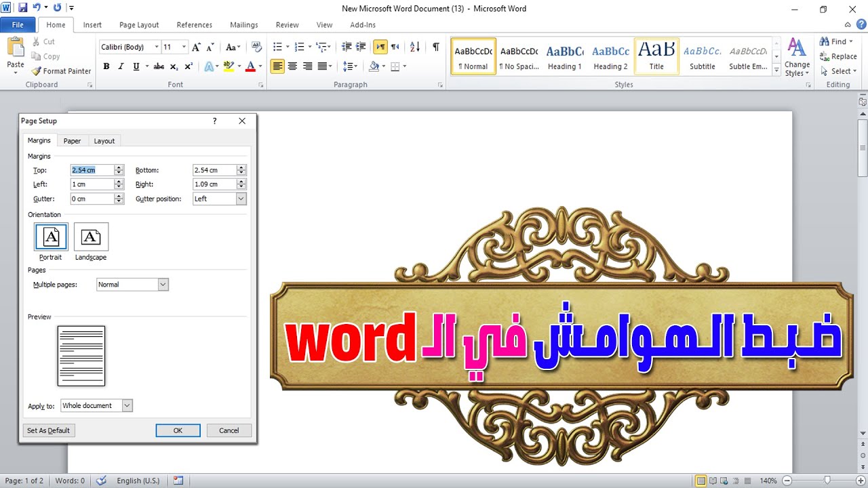Click the Replace command in Editing group

(839, 56)
